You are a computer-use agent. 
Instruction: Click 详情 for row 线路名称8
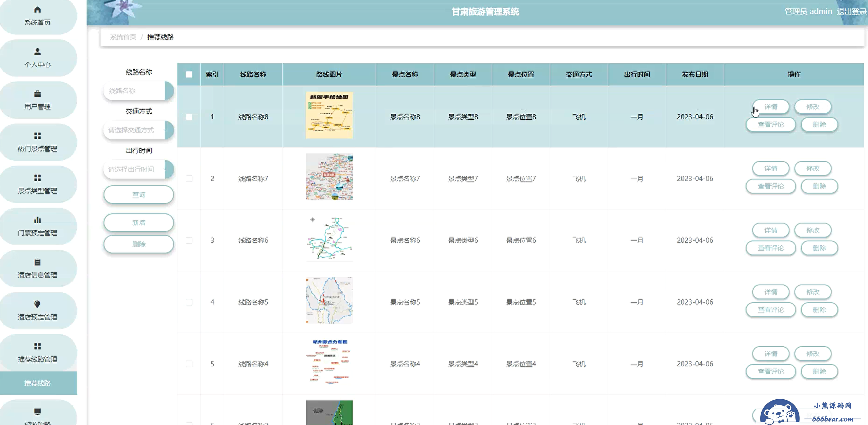[771, 106]
